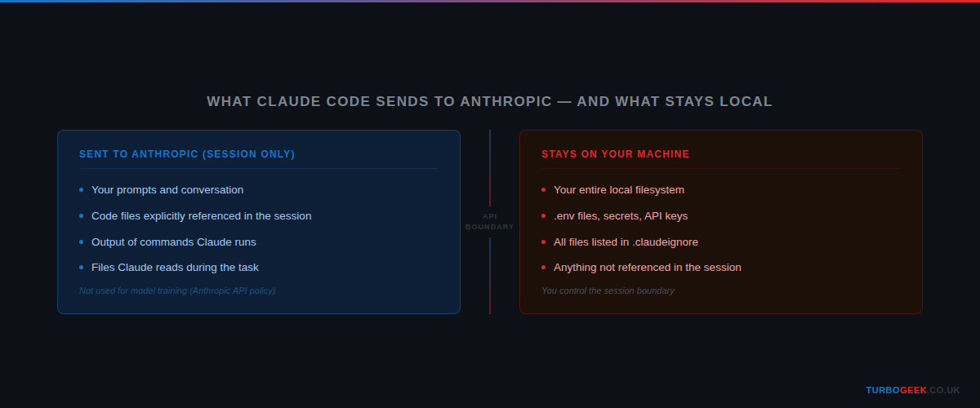Select the 'Sent to Anthropic (Session Only)' heading
980x408 pixels.
click(187, 154)
